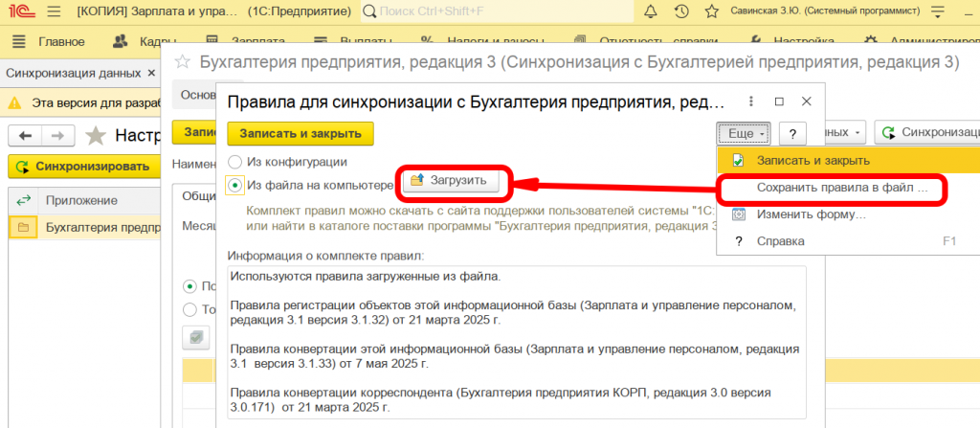Click the warning triangle icon in notice bar
The width and height of the screenshot is (980, 428).
pyautogui.click(x=16, y=102)
